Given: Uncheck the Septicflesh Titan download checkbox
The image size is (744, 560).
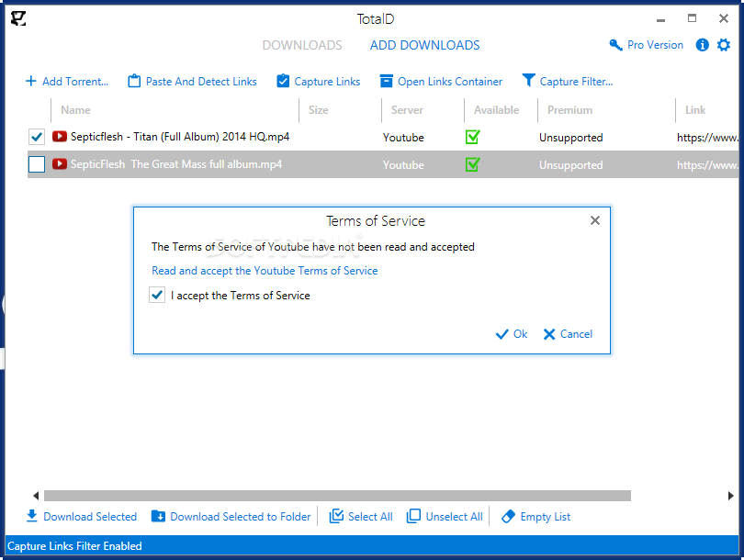Looking at the screenshot, I should point(37,137).
